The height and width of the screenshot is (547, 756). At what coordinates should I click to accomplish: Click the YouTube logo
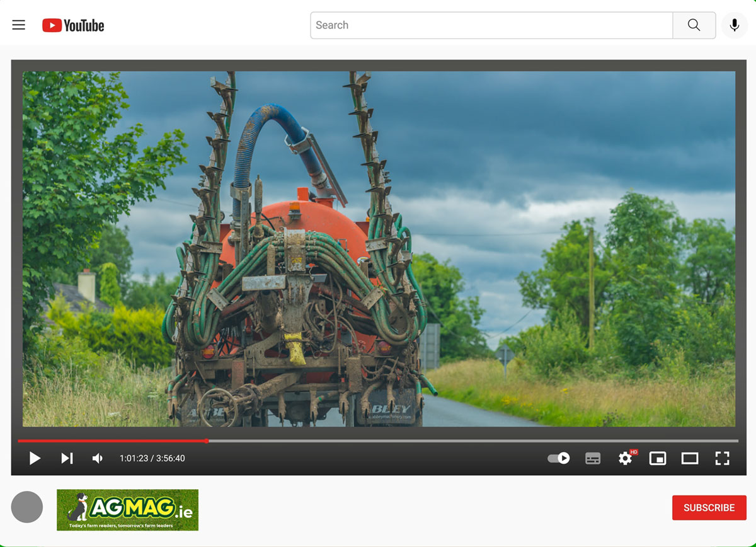(x=72, y=25)
